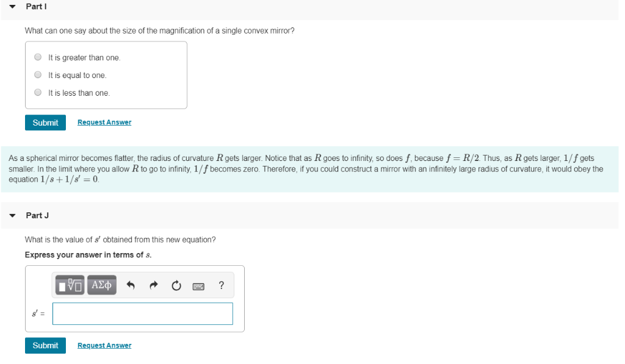Open Request Answer for Part I
The height and width of the screenshot is (364, 625).
click(104, 122)
